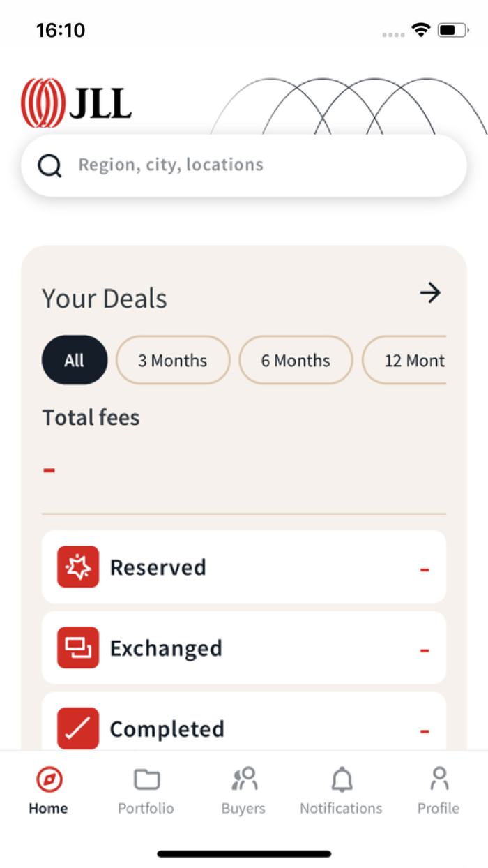
Task: Expand the Reserved deals row
Action: [244, 567]
